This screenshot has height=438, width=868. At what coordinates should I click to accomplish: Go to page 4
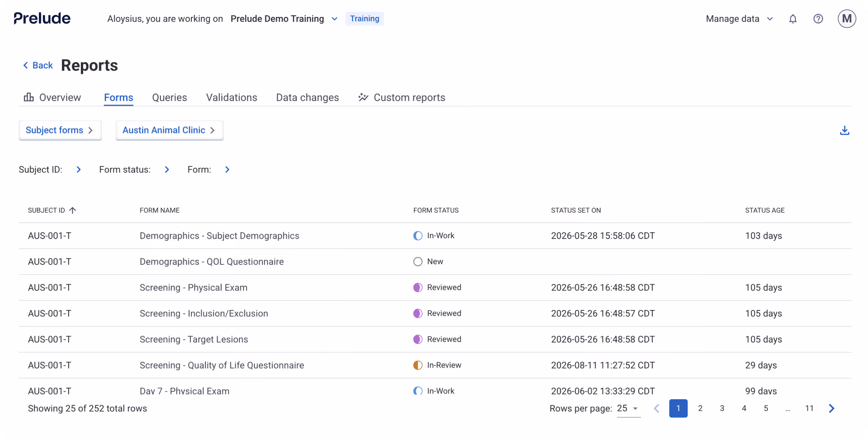pos(744,408)
